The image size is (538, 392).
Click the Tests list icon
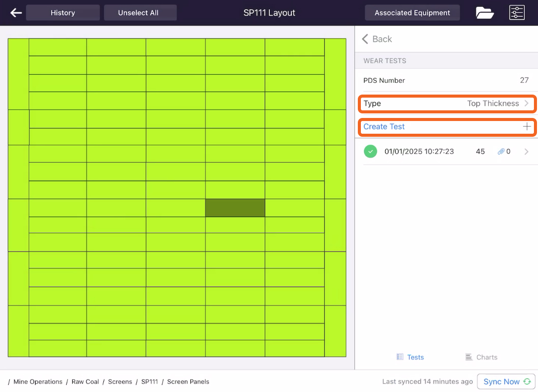[x=400, y=357]
